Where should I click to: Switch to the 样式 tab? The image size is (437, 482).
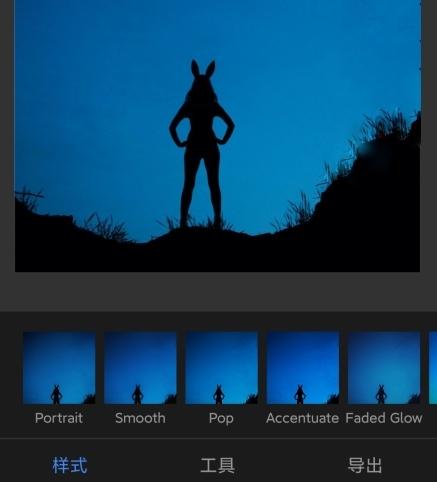(69, 465)
